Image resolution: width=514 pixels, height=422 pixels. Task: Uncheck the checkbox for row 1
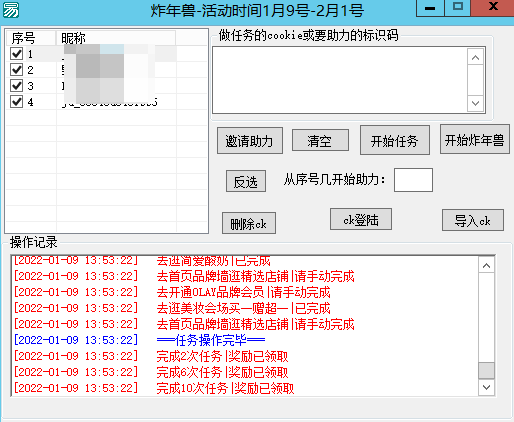(x=16, y=54)
